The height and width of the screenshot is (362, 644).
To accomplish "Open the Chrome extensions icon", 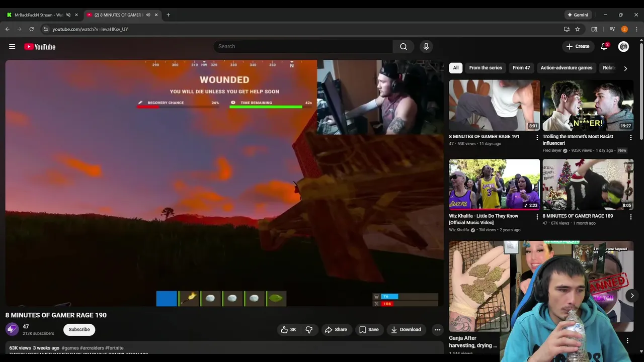I will (x=594, y=29).
